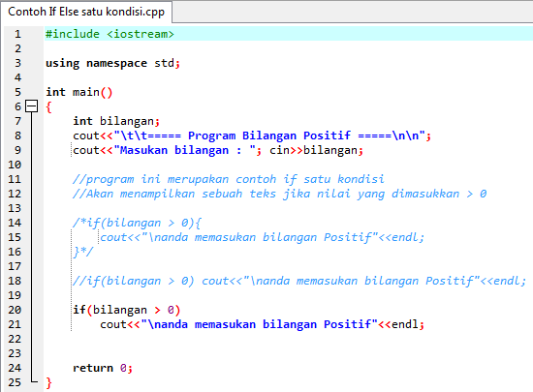Click the single-line commented if on line 18
533x392 pixels.
(x=299, y=281)
